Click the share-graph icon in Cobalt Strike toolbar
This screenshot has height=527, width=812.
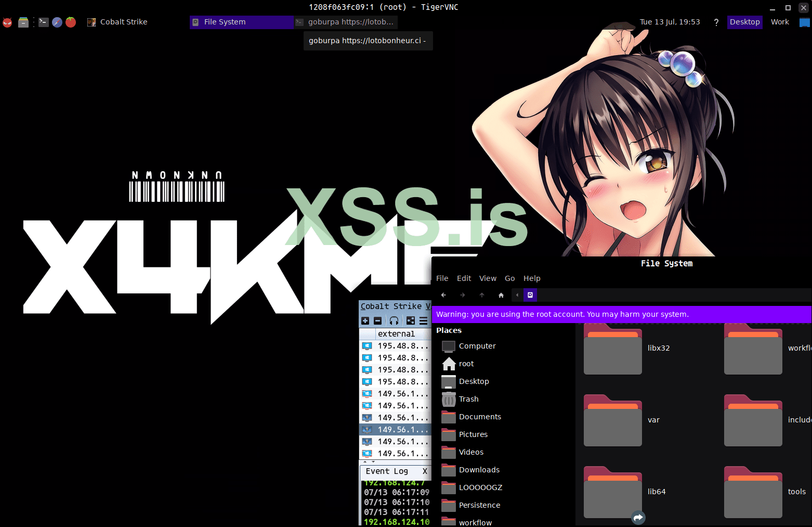pyautogui.click(x=411, y=321)
